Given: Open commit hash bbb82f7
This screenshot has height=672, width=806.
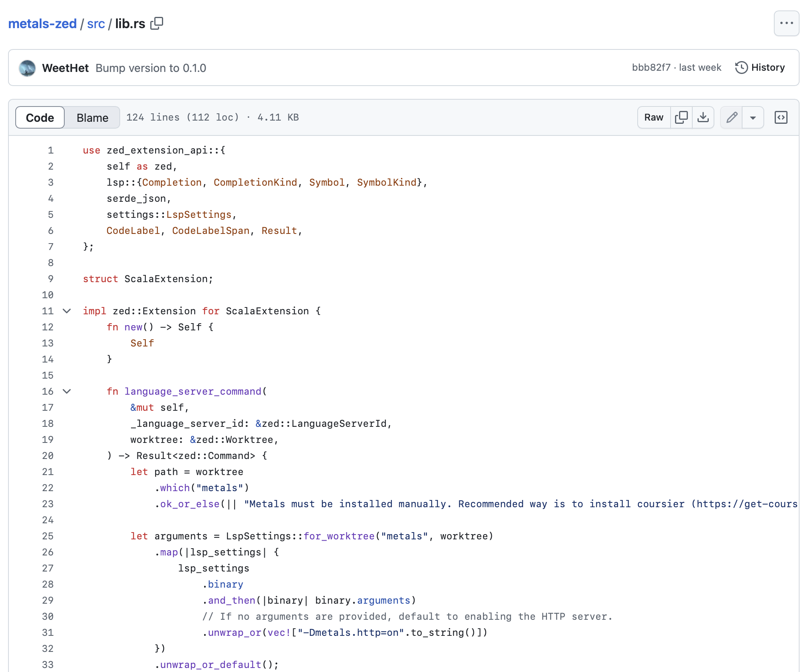Looking at the screenshot, I should click(x=651, y=68).
